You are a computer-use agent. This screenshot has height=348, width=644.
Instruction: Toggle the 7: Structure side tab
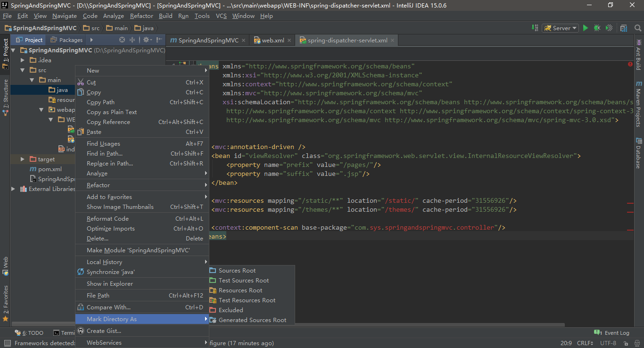(x=5, y=98)
